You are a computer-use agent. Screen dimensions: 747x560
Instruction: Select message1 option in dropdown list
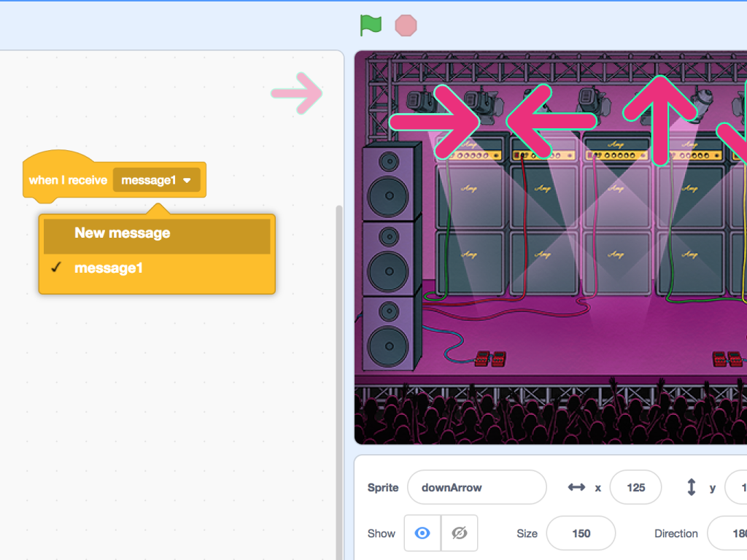tap(157, 268)
